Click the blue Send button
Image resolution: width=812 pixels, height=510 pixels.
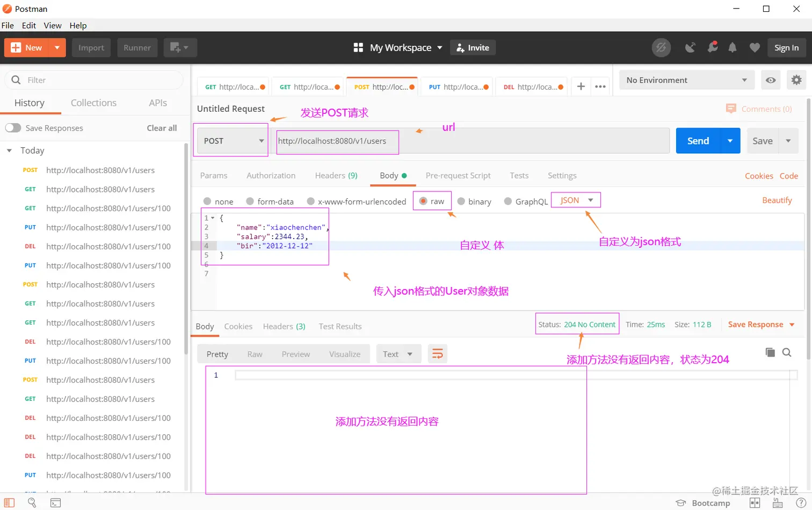click(x=698, y=141)
